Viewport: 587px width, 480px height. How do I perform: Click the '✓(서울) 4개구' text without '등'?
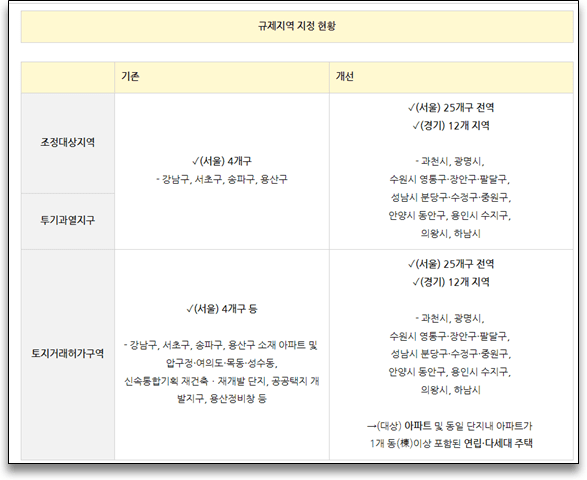(x=222, y=161)
